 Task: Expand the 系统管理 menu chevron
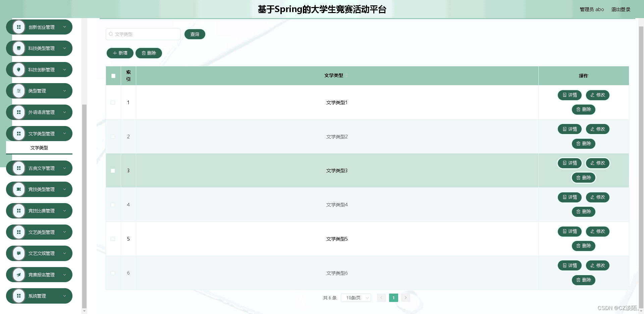pos(64,296)
